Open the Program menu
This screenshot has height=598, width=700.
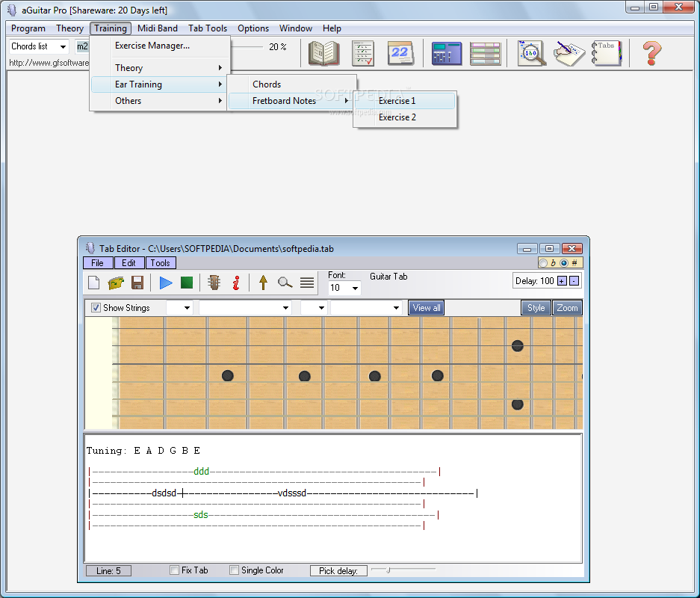(28, 28)
